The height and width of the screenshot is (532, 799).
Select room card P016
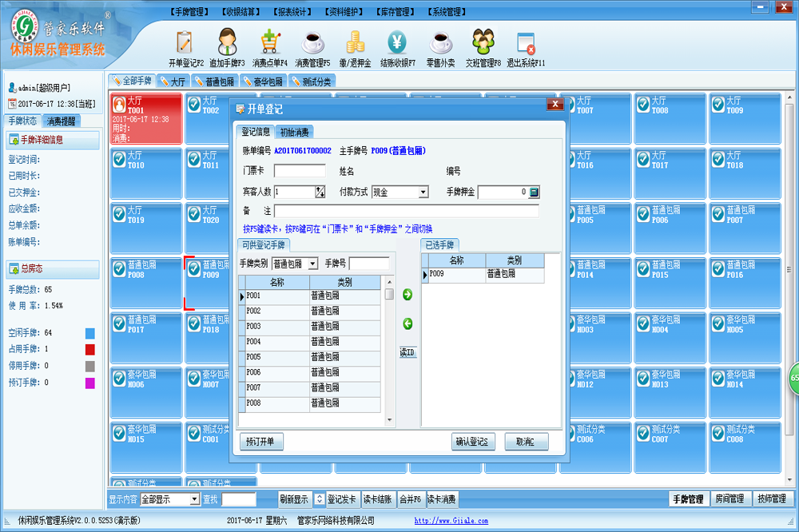point(745,284)
